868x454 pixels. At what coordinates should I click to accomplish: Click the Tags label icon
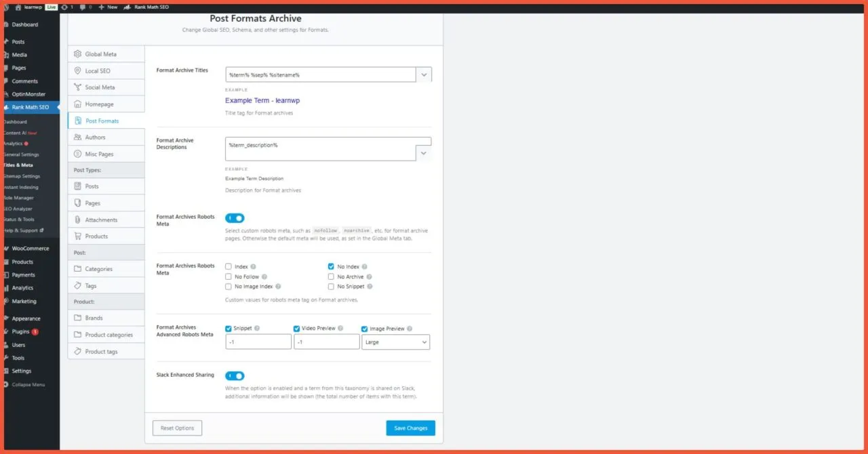point(78,286)
